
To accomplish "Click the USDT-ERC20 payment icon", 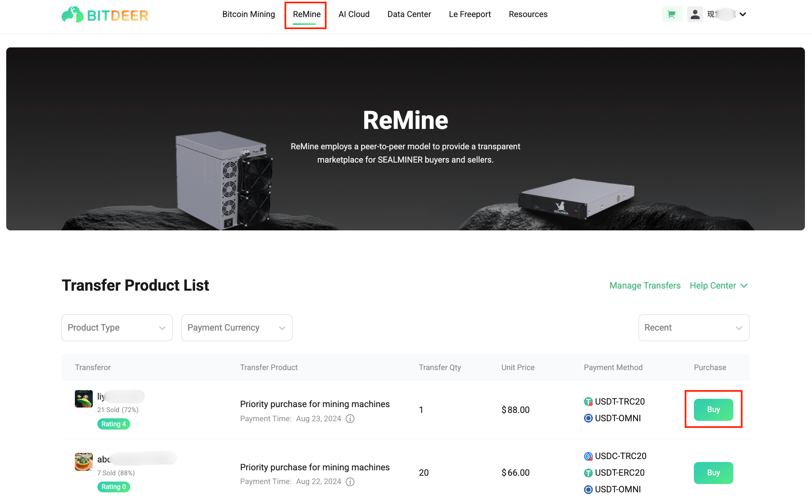I will (588, 473).
